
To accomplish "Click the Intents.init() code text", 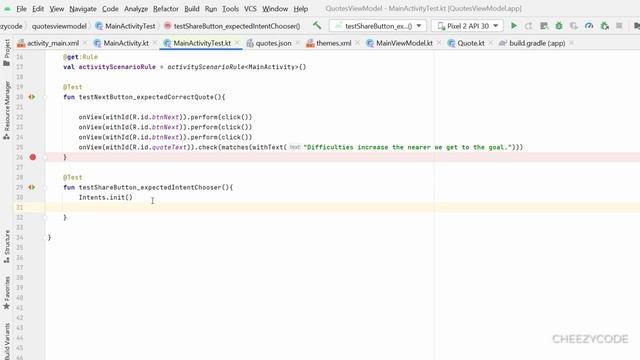I will [x=106, y=198].
